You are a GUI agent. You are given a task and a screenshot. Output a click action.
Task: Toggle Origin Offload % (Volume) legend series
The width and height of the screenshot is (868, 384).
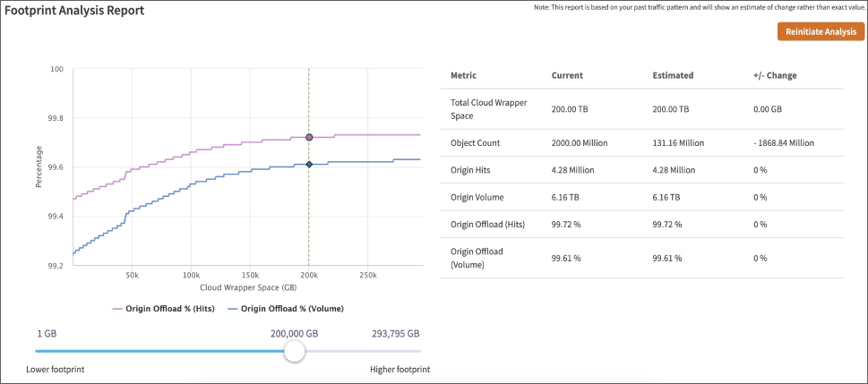coord(287,309)
